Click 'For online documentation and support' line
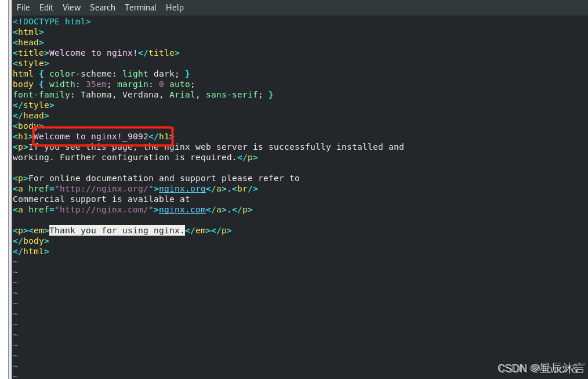Screen dimensions: 588x379 coord(156,178)
